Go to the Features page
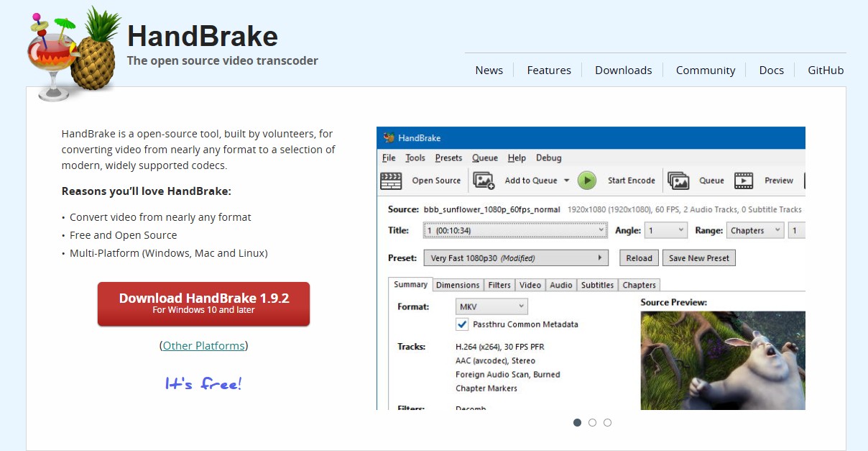This screenshot has width=868, height=451. click(549, 70)
